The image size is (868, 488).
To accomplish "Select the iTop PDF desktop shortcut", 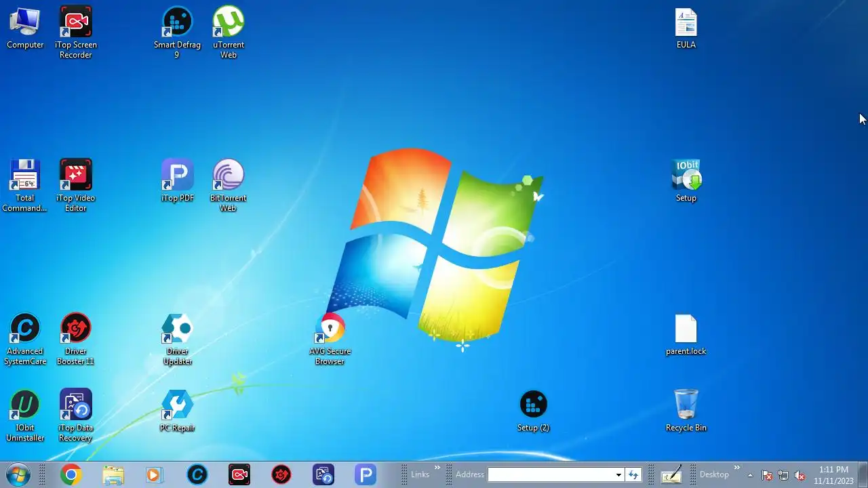I will pyautogui.click(x=177, y=182).
